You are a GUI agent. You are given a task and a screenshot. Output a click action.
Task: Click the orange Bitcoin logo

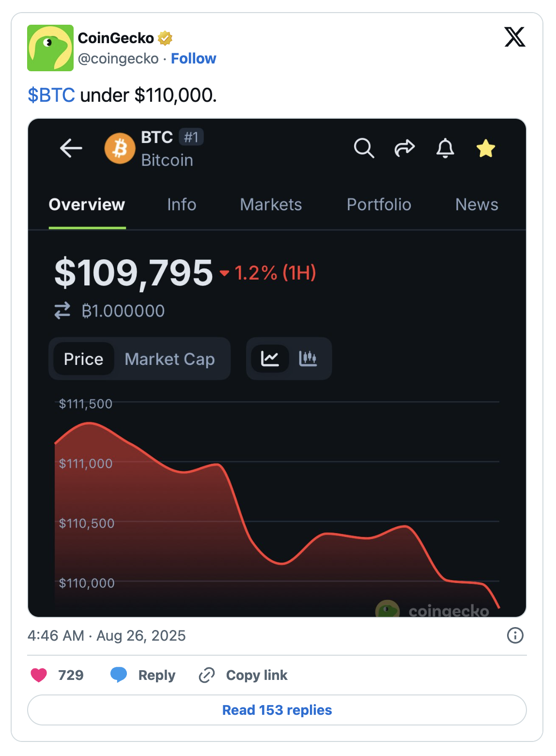tap(120, 148)
